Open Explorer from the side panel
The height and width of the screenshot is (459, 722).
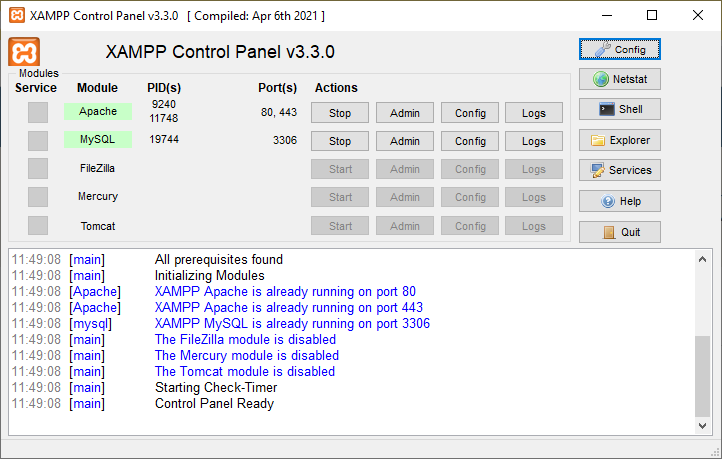[619, 140]
